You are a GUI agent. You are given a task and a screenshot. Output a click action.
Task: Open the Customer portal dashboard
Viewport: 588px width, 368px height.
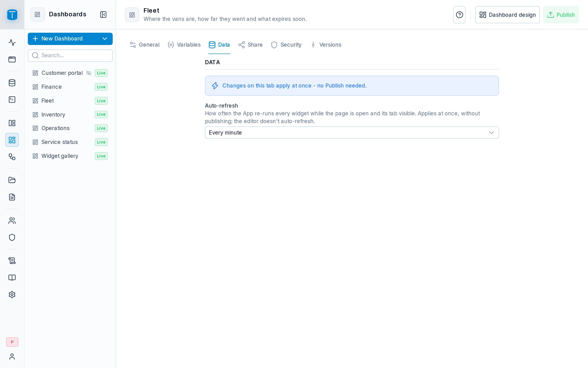click(70, 73)
